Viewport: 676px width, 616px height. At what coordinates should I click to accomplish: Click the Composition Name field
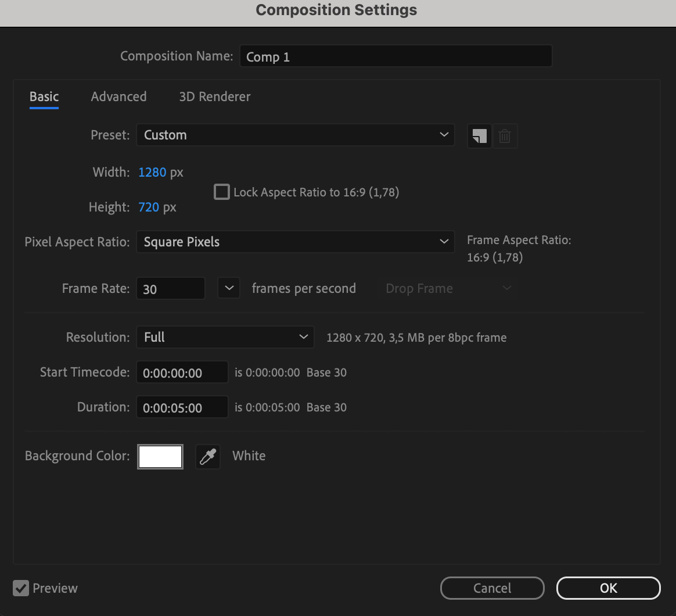[395, 56]
